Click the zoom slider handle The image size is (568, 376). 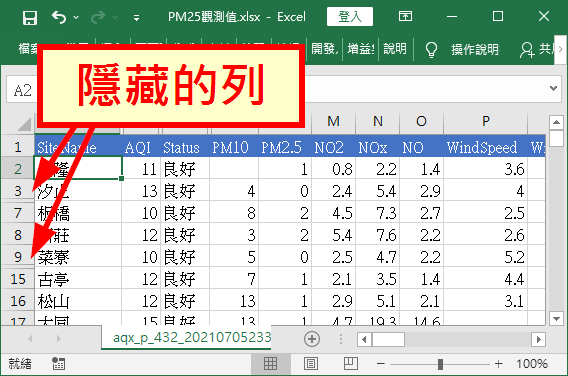coord(440,364)
